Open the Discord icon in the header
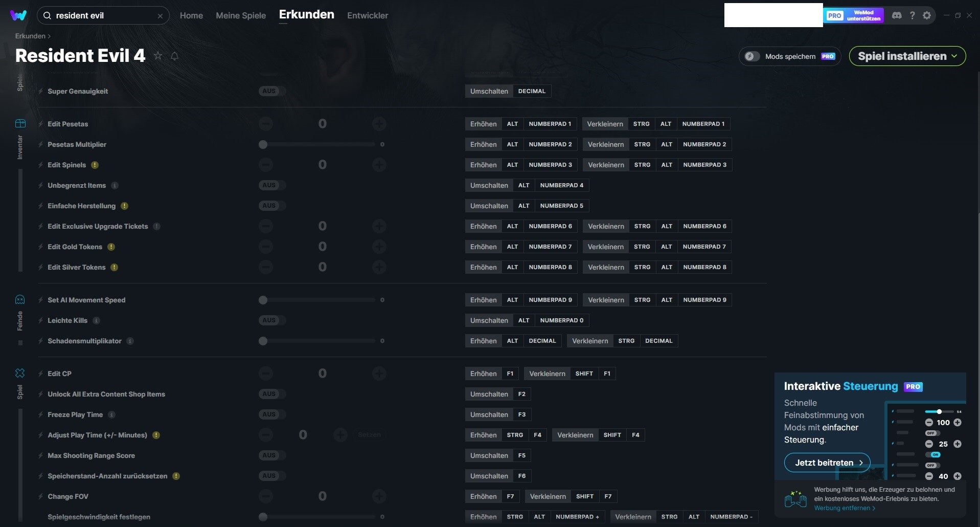980x527 pixels. [897, 15]
